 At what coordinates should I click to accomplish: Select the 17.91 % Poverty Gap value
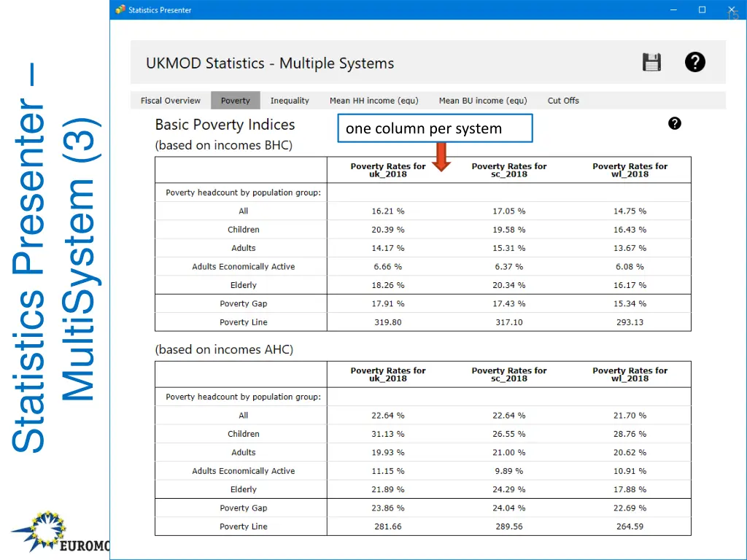coord(388,304)
